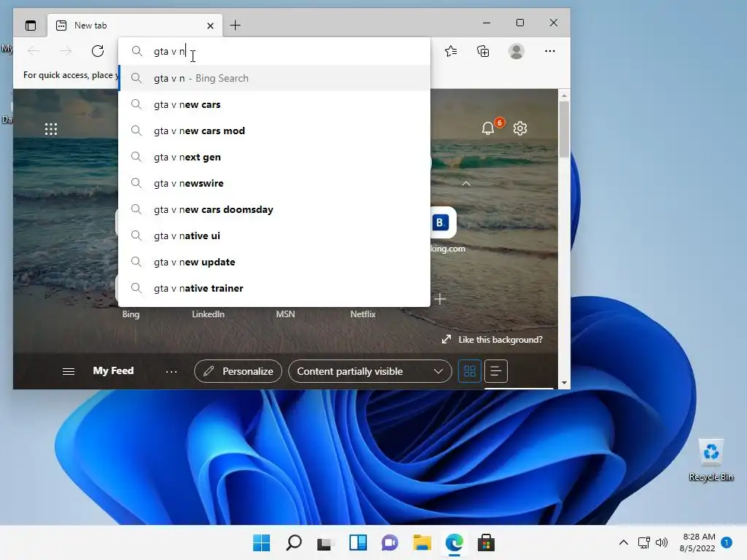747x560 pixels.
Task: Choose suggestion 'gta v native trainer'
Action: click(x=274, y=288)
